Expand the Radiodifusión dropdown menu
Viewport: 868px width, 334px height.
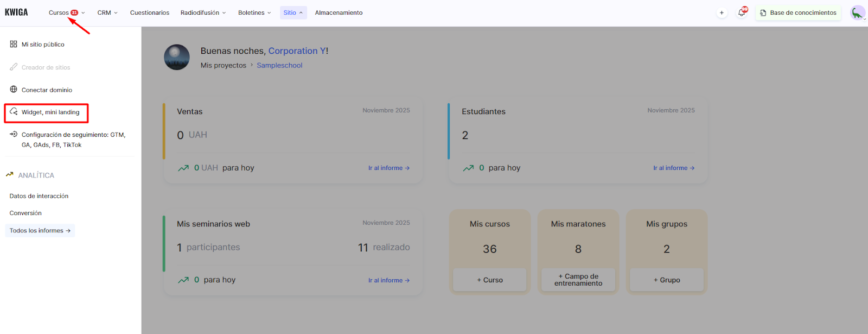click(203, 12)
